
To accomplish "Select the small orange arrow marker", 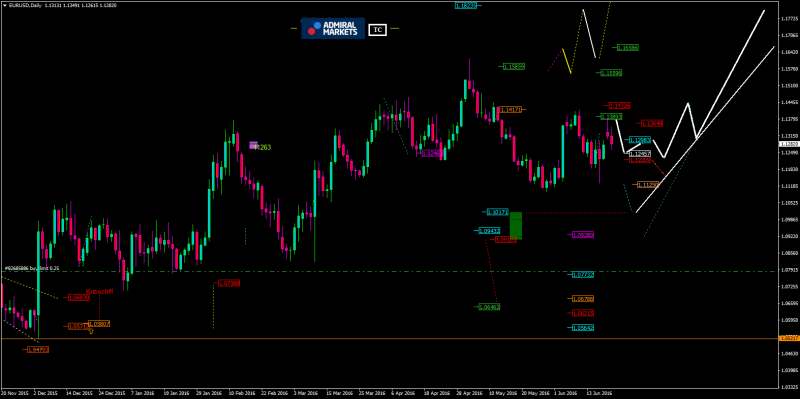I will click(x=91, y=332).
